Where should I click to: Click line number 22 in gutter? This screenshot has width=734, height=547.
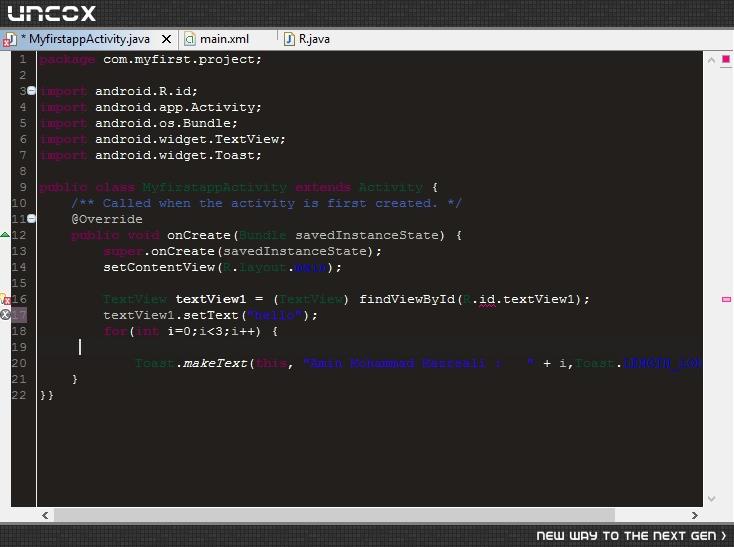pyautogui.click(x=19, y=395)
